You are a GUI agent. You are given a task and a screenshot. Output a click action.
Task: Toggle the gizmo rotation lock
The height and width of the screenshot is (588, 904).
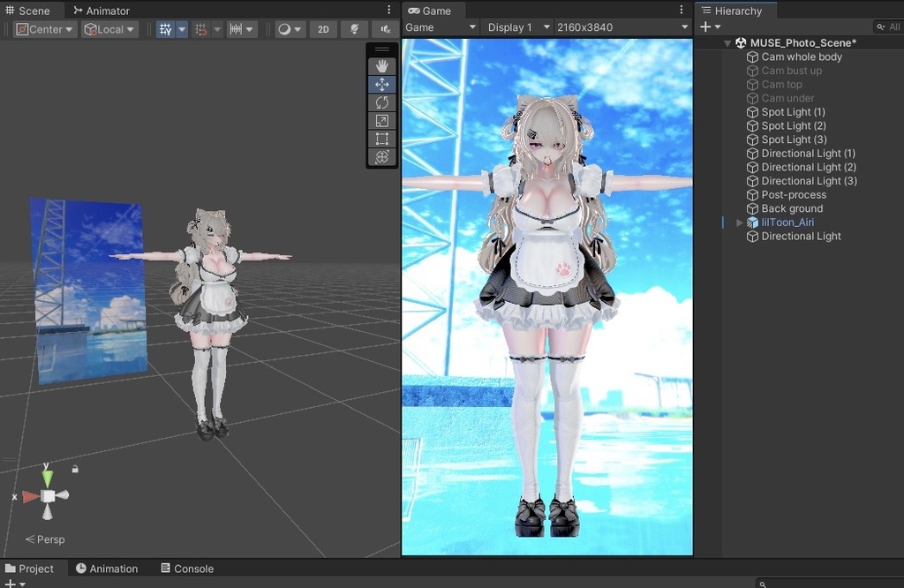pos(75,469)
